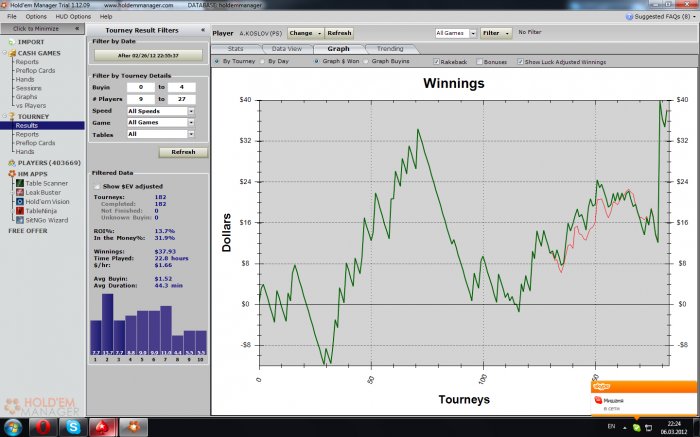Show hidden system tray icons arrow
Image resolution: width=700 pixels, height=437 pixels.
tap(624, 428)
